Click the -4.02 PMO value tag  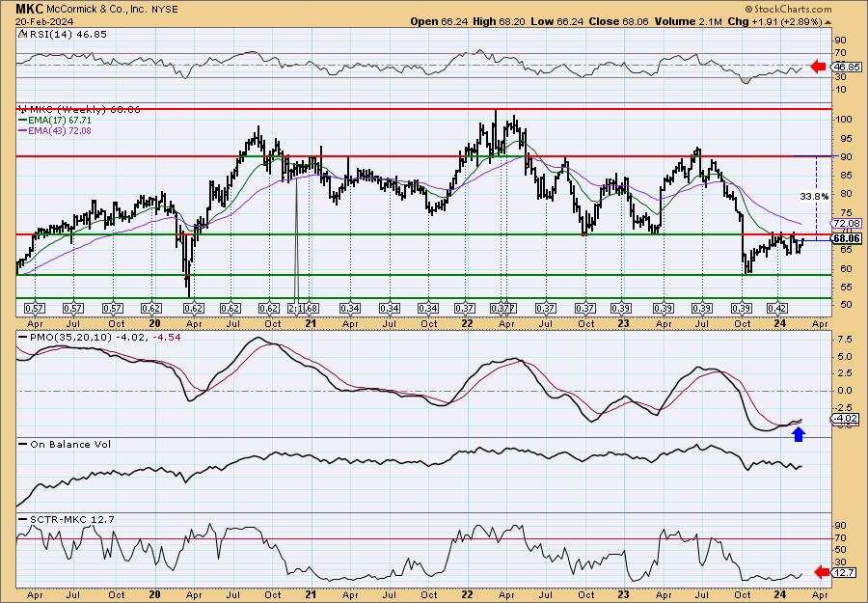pyautogui.click(x=846, y=419)
